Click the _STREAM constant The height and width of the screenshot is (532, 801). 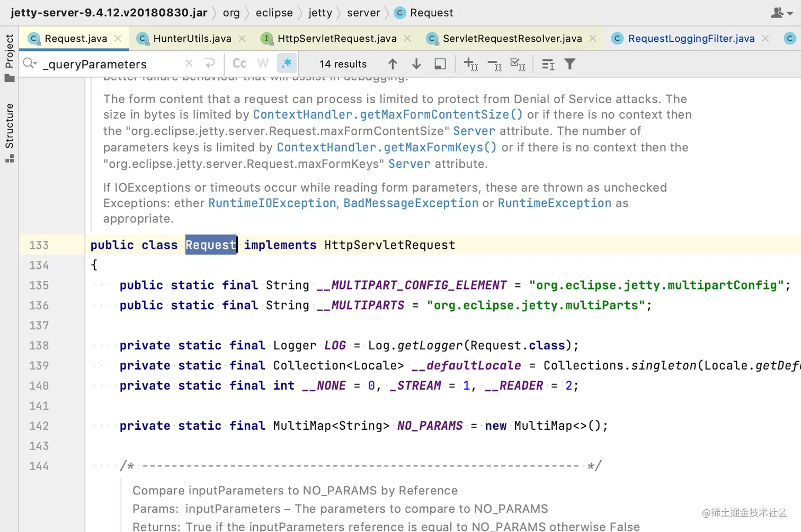(x=415, y=386)
